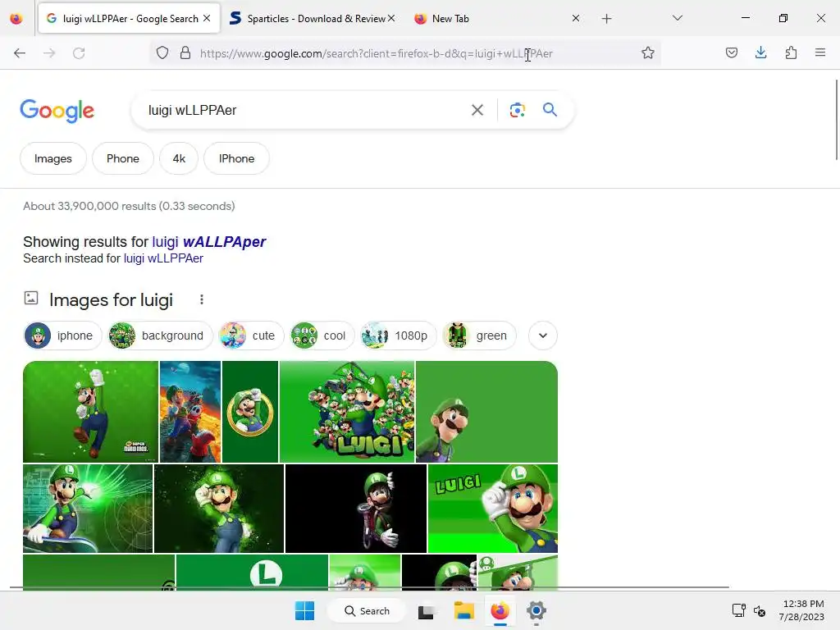Click the network tray icon
This screenshot has width=840, height=630.
739,610
